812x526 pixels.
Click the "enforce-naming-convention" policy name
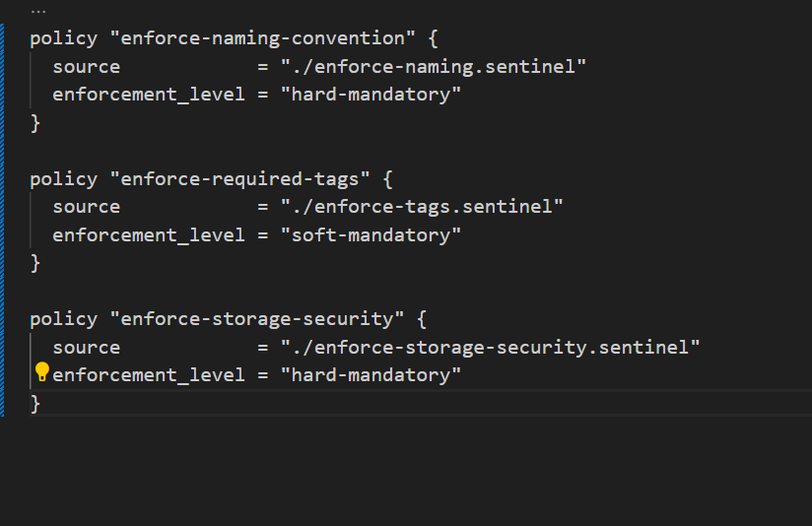263,38
